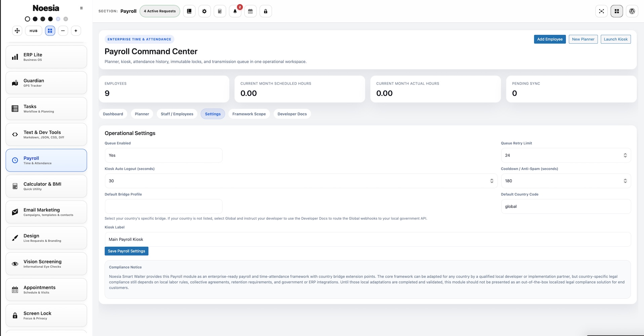Open Guardian GPS Tracker module
This screenshot has width=644, height=336.
46,83
